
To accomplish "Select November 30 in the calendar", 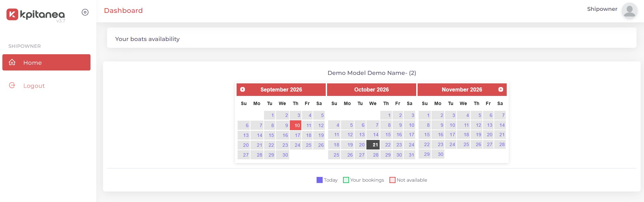I will pos(438,154).
